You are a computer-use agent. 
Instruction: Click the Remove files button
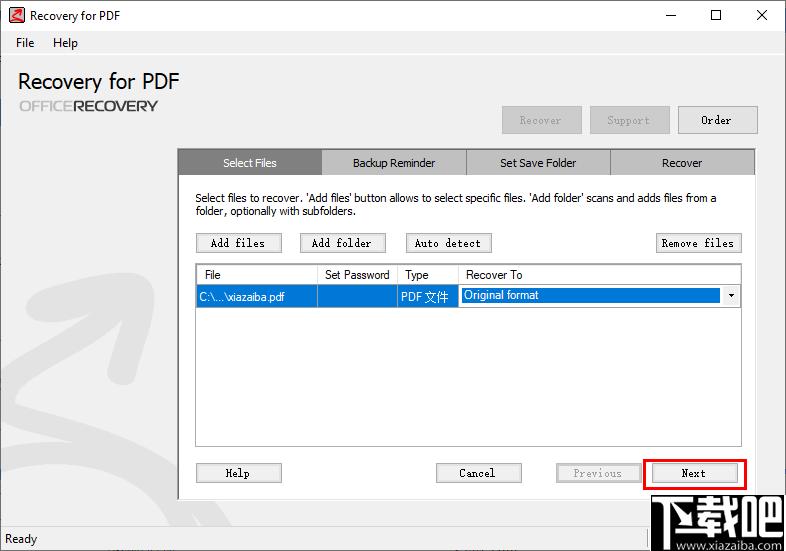tap(698, 243)
